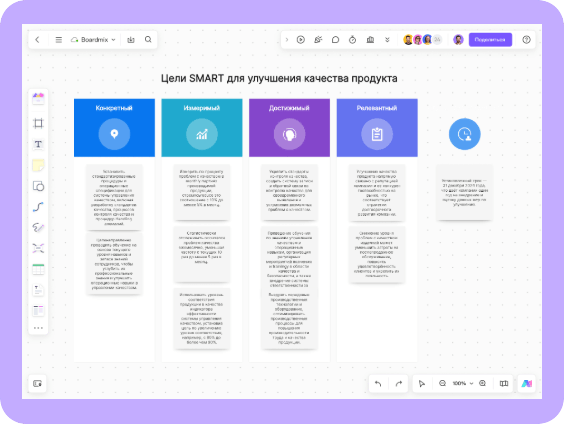Click the blue Конкретный column header
Image resolution: width=564 pixels, height=424 pixels.
tap(114, 128)
